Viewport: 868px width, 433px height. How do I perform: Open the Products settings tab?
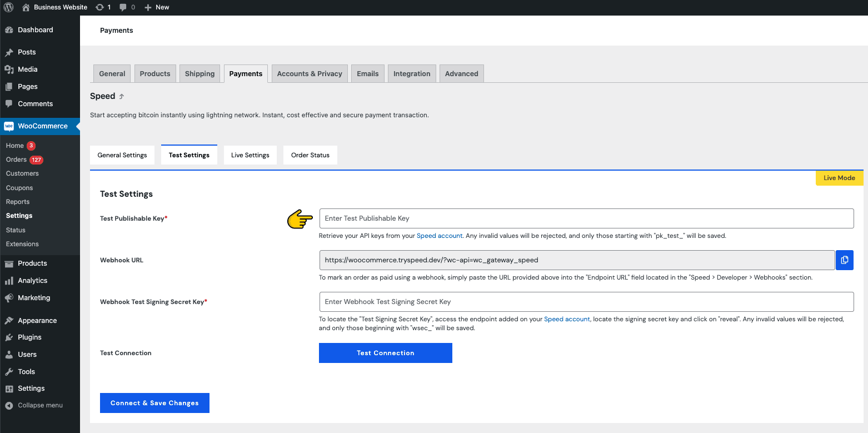click(x=155, y=74)
